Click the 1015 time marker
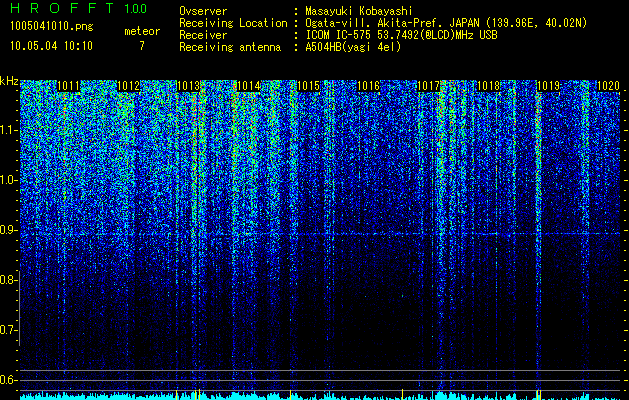The width and height of the screenshot is (629, 400). tap(308, 86)
